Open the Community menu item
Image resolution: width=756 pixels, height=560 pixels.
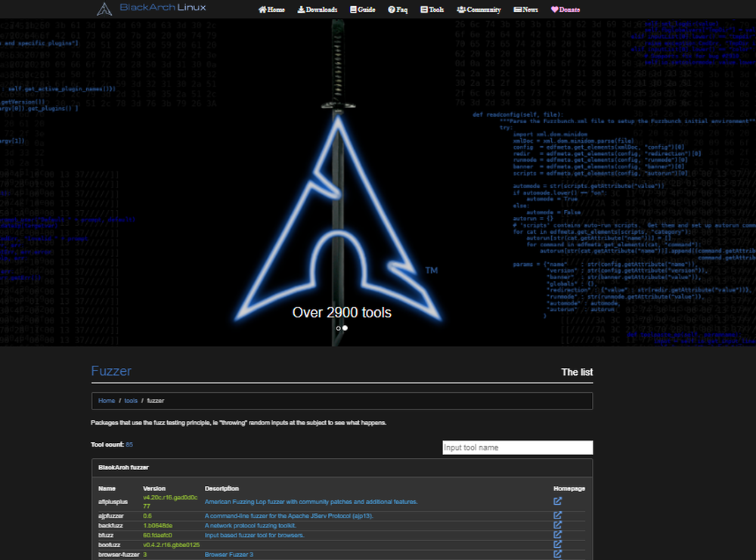click(x=479, y=10)
